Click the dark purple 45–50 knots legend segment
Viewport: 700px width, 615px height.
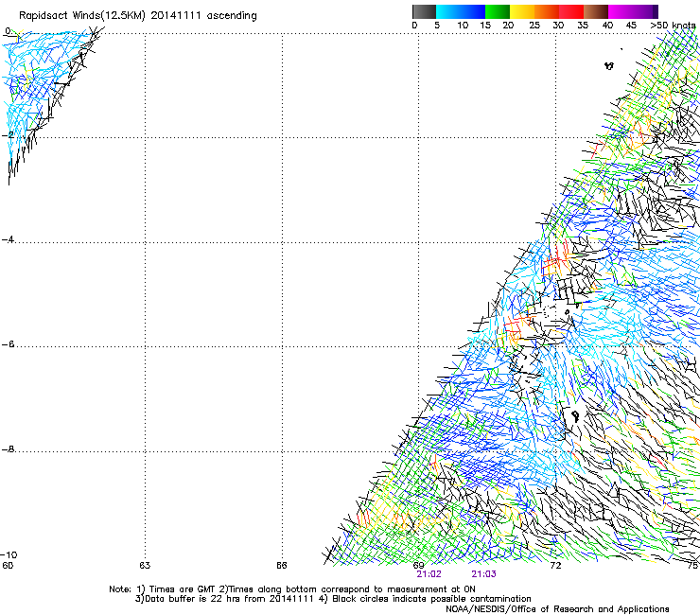(645, 11)
